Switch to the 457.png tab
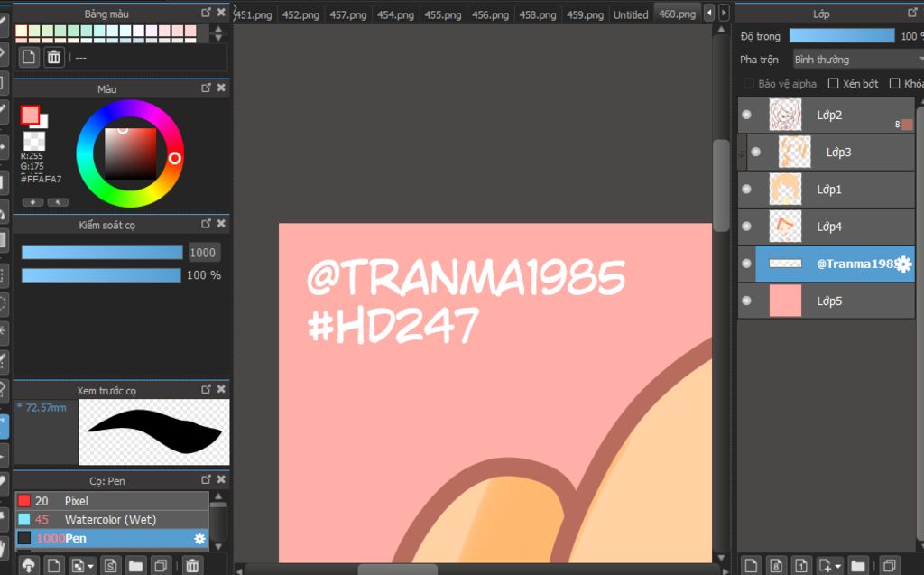Image resolution: width=924 pixels, height=575 pixels. (347, 14)
